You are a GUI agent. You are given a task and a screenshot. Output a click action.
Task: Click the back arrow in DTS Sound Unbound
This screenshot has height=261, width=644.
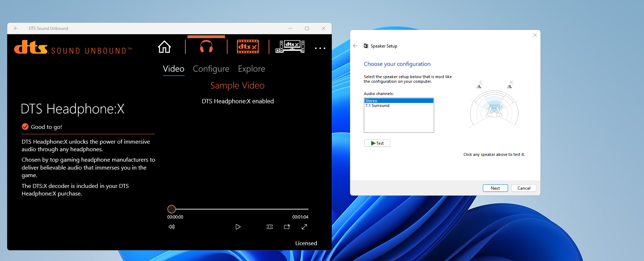pos(16,28)
